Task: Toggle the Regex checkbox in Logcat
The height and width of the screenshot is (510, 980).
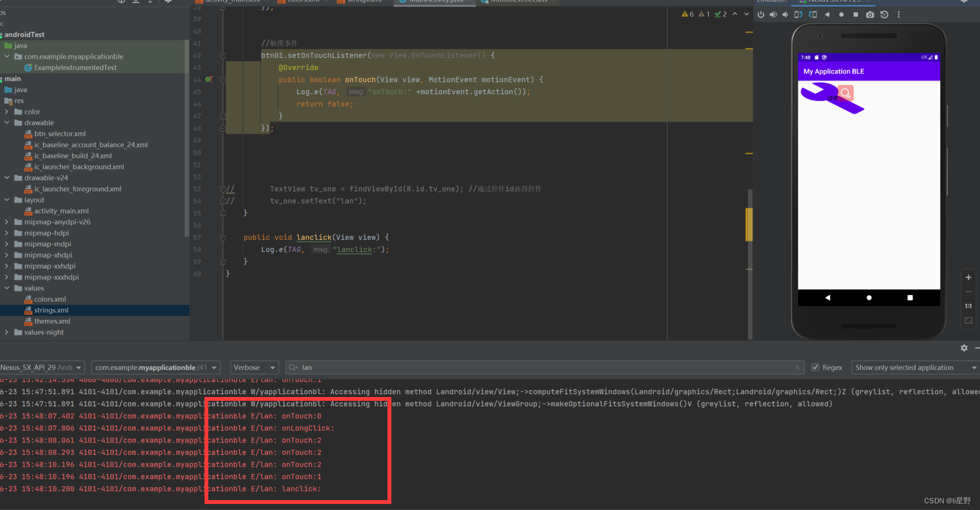Action: 815,367
